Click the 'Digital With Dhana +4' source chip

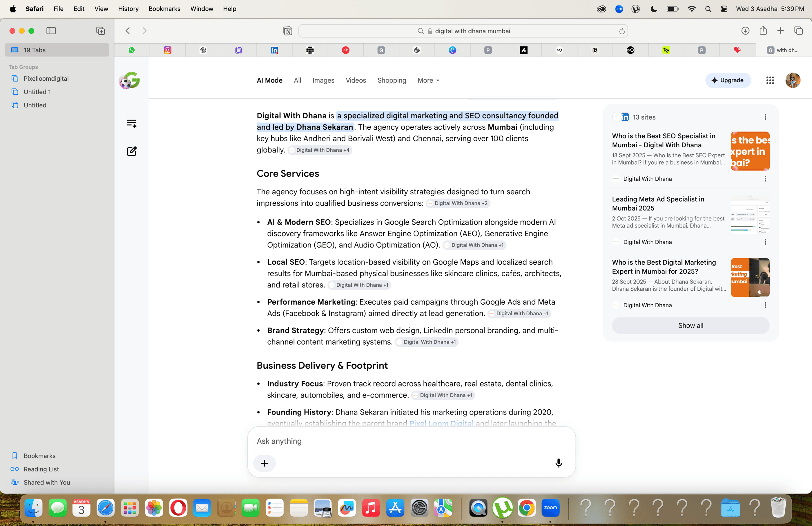pyautogui.click(x=320, y=150)
